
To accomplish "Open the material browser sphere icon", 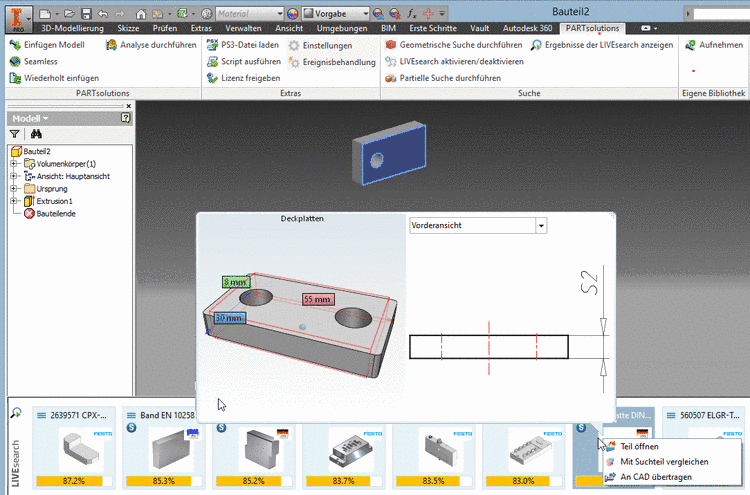I will pyautogui.click(x=207, y=14).
